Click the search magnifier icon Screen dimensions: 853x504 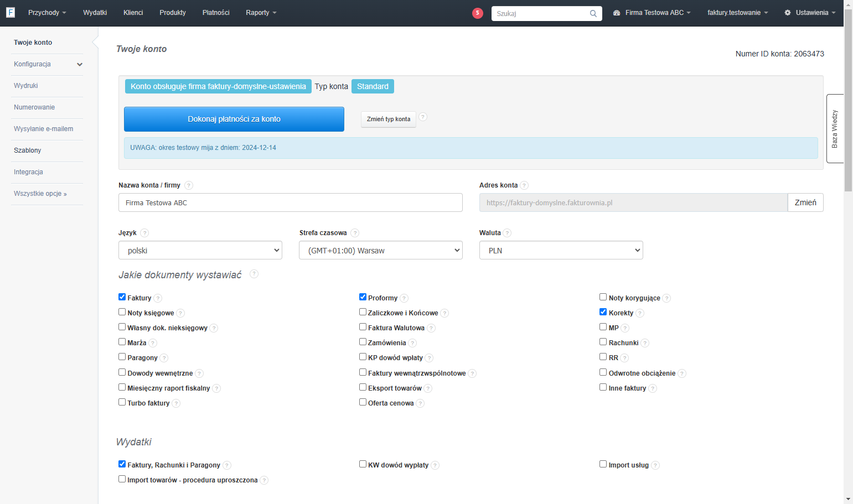[x=593, y=13]
